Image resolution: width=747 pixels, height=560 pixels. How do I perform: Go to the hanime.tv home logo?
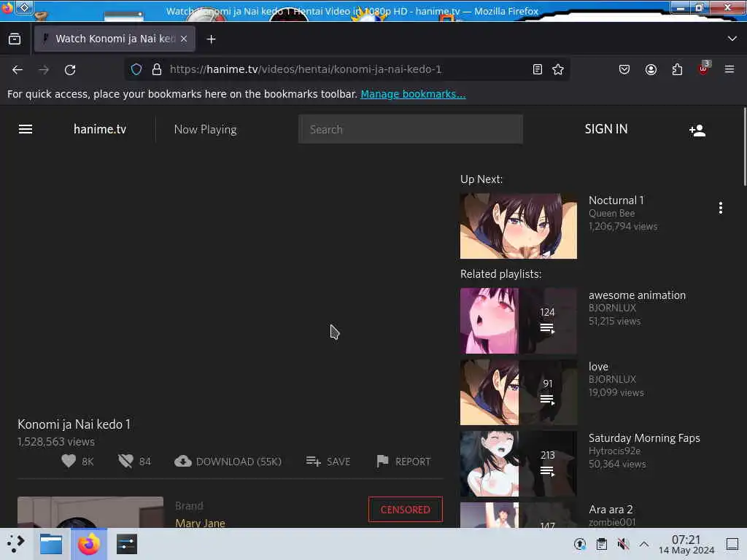tap(99, 129)
